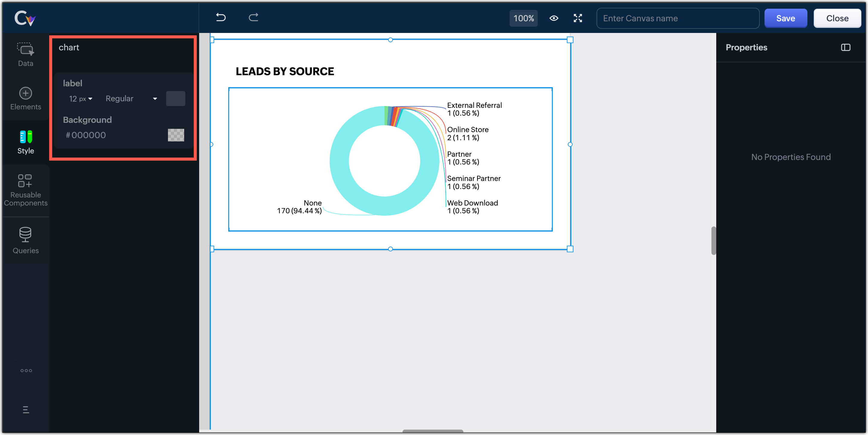
Task: Open the Queries panel
Action: 25,240
